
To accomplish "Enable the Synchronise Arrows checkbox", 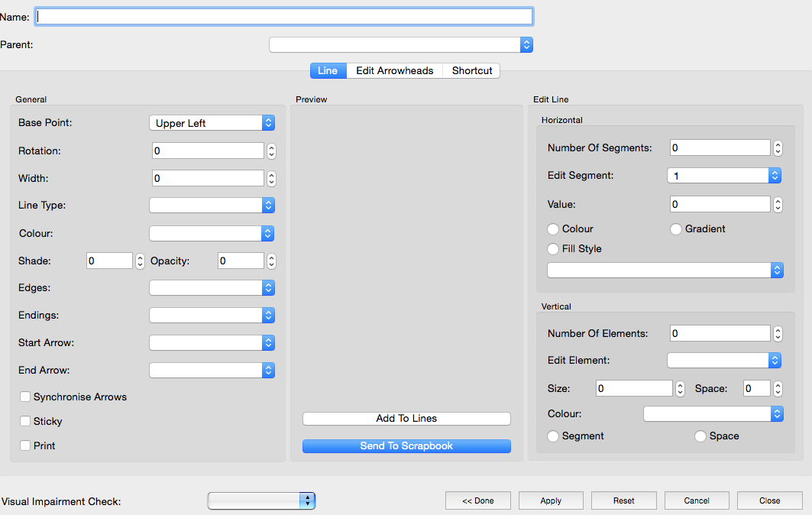I will [25, 397].
